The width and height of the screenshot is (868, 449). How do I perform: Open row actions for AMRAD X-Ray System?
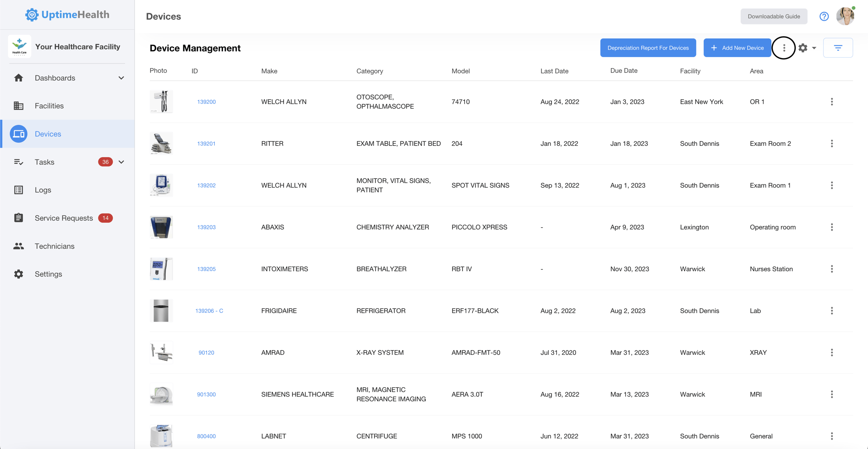click(x=831, y=353)
